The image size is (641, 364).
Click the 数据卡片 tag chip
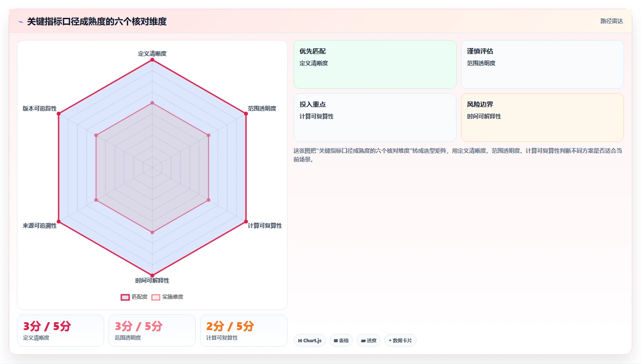(400, 340)
